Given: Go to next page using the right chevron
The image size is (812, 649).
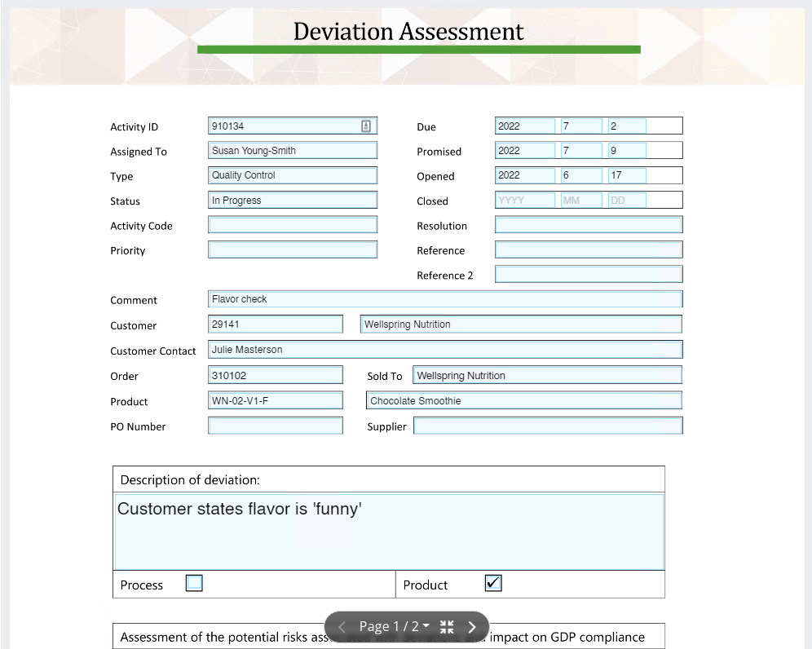Looking at the screenshot, I should click(471, 626).
